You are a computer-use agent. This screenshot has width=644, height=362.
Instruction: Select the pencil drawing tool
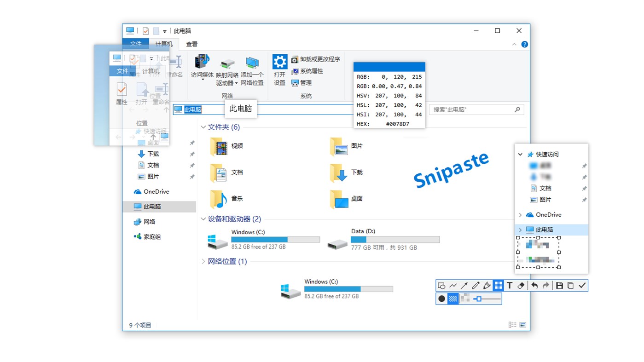476,285
